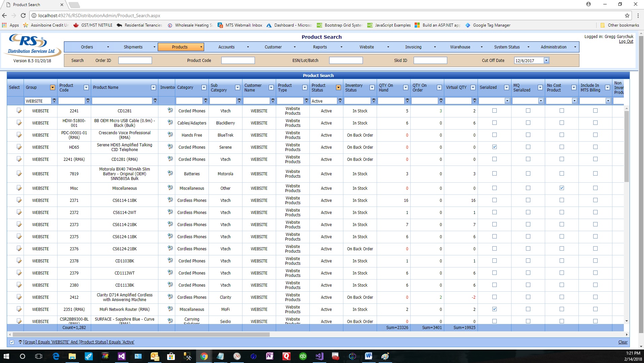Open the Serialized filter row combo box
The width and height of the screenshot is (644, 363).
tap(507, 101)
